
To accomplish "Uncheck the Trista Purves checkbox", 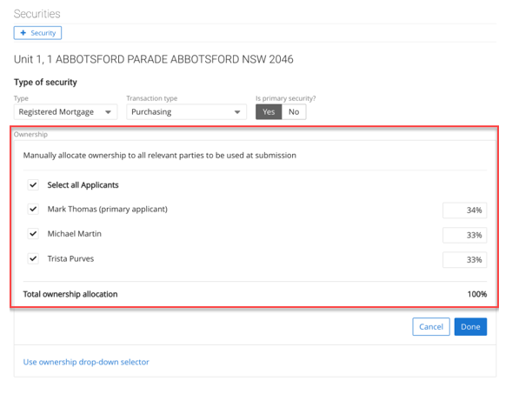I will click(33, 258).
